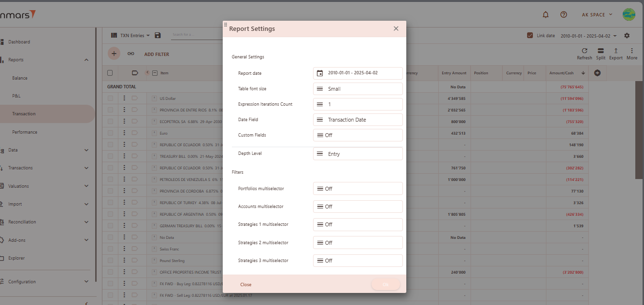
Task: Check the GERMAN TREASURY BILL row checkbox
Action: point(110,226)
